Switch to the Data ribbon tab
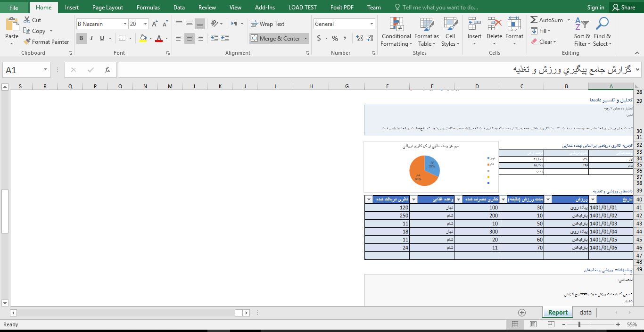 click(179, 8)
